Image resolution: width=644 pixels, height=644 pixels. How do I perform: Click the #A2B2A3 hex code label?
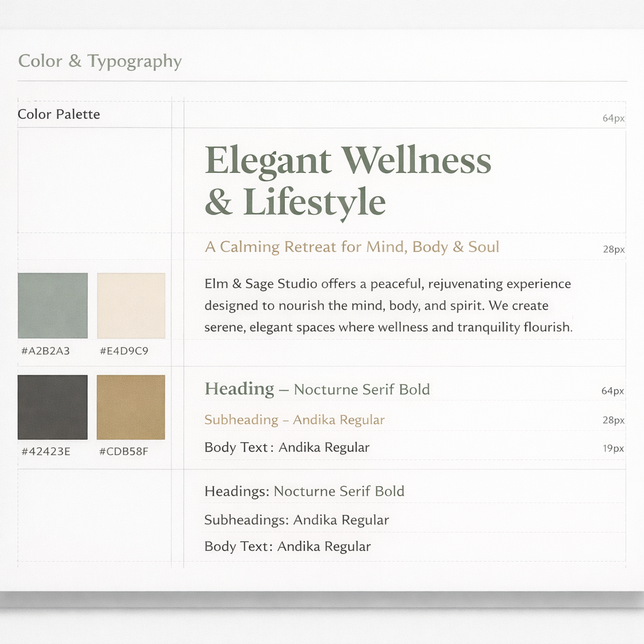click(45, 351)
